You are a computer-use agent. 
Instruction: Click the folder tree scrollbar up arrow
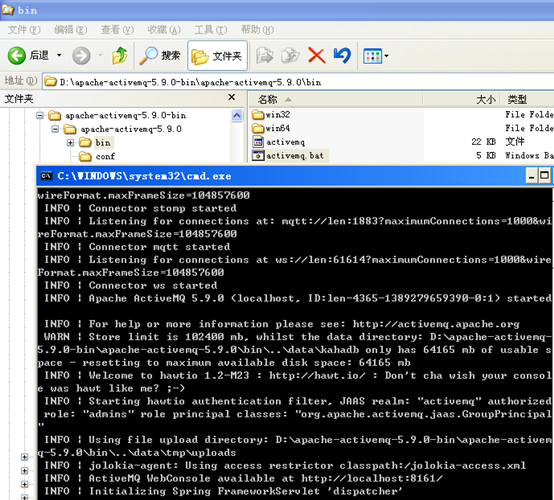pyautogui.click(x=237, y=116)
